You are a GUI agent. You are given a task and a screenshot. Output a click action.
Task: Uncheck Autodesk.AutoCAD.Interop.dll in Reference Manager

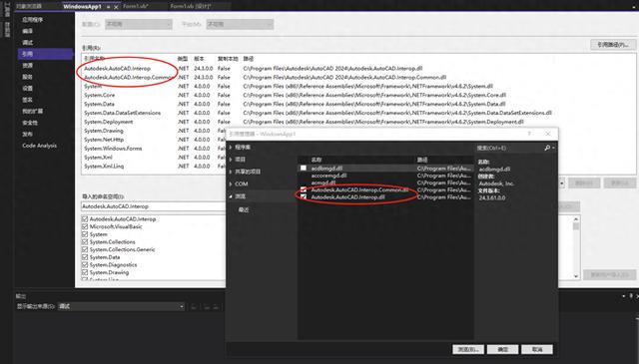click(x=304, y=196)
